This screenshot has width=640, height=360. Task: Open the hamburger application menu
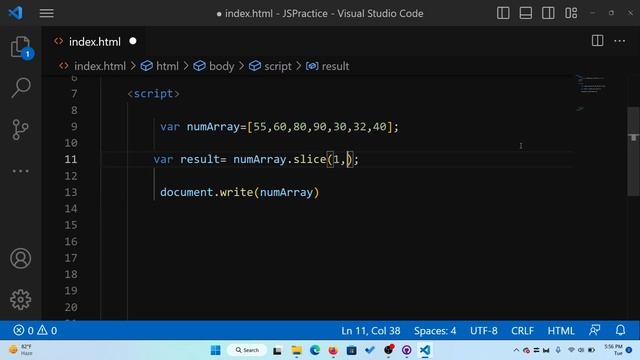click(x=47, y=13)
